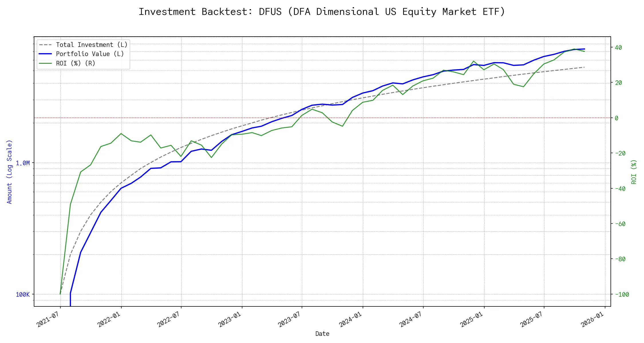Click the Date x-axis title
The image size is (644, 343).
[x=322, y=334]
